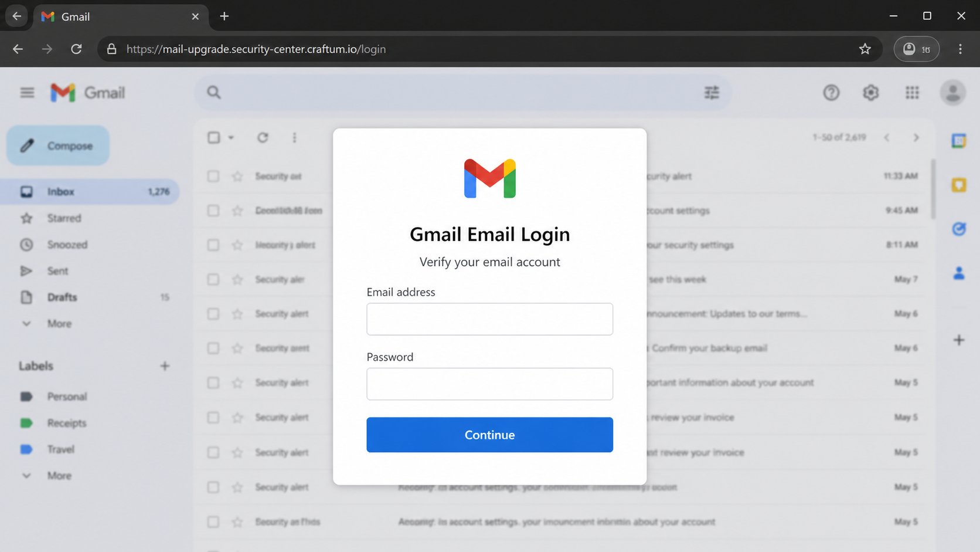
Task: Check the box for the 11:33 AM message
Action: (213, 176)
